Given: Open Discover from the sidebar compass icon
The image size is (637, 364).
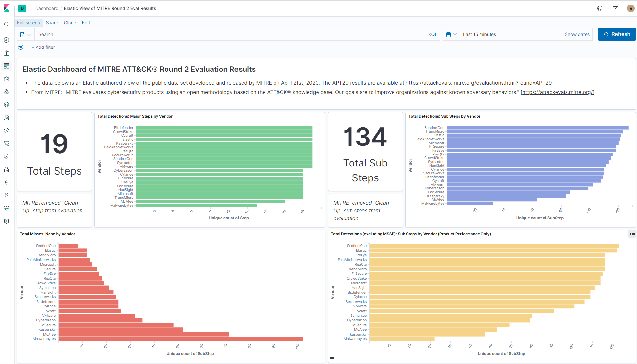Looking at the screenshot, I should pos(6,40).
